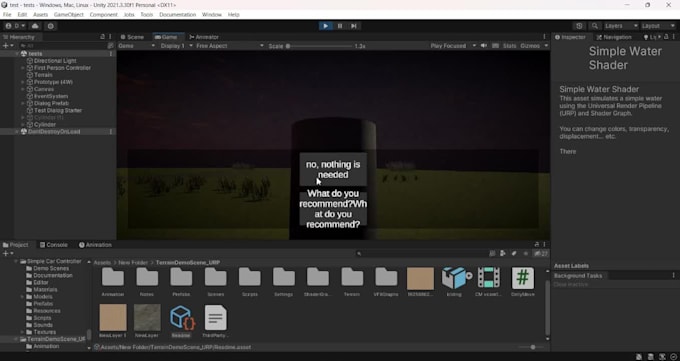Open the File menu
680x361 pixels.
7,14
